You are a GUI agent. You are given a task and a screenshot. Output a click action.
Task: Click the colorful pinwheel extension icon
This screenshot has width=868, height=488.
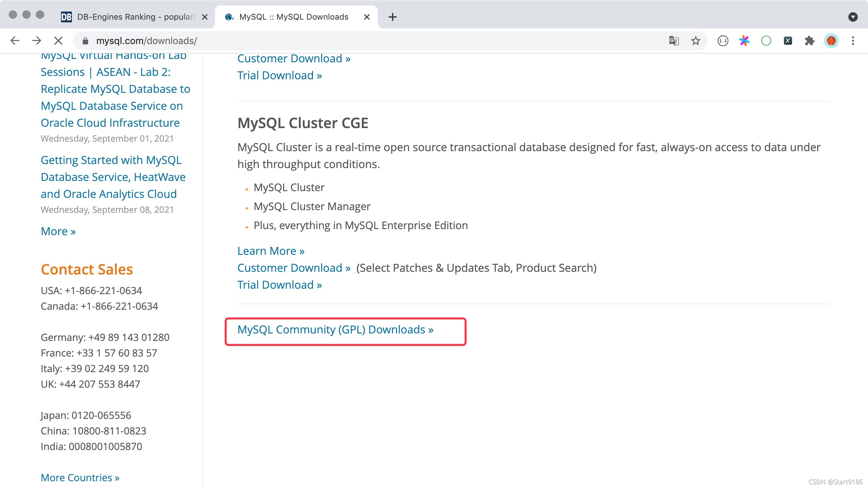[744, 41]
